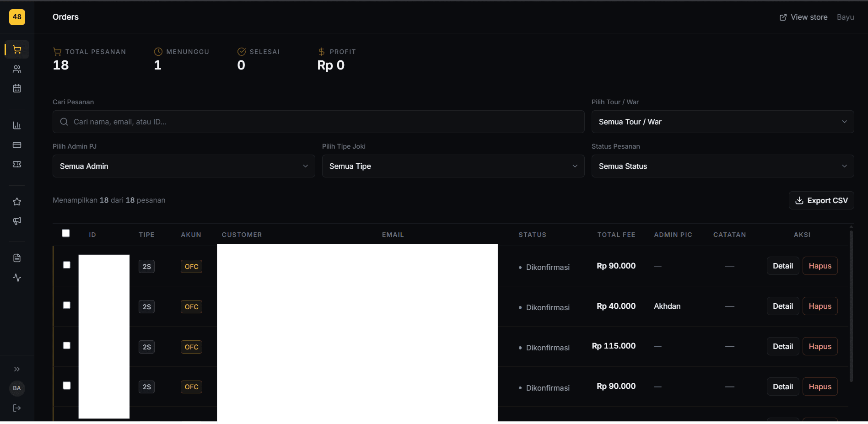Image resolution: width=868 pixels, height=424 pixels.
Task: Open the document sidebar icon
Action: (x=17, y=258)
